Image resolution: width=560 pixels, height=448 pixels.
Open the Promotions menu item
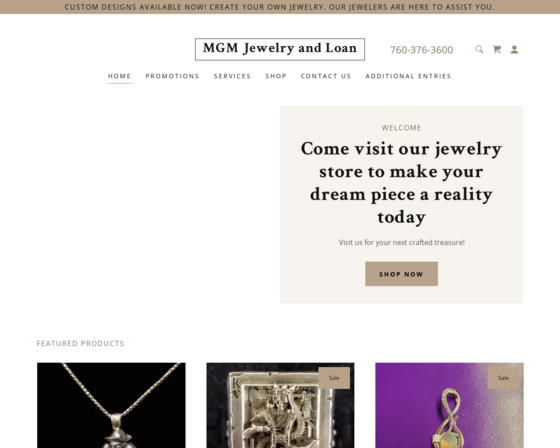click(172, 76)
